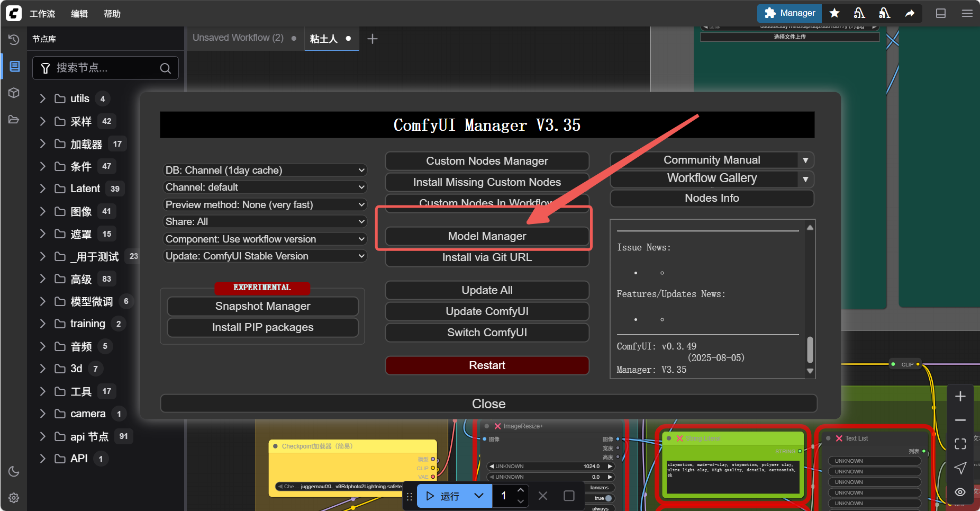Open the queue history icon
Viewport: 980px width, 511px height.
[x=14, y=40]
